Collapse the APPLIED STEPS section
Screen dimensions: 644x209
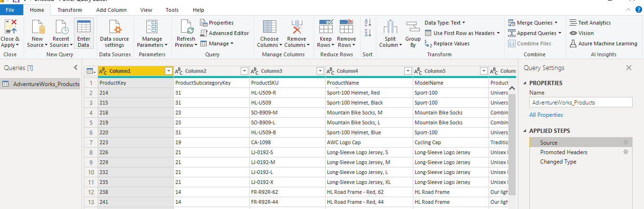pos(525,131)
